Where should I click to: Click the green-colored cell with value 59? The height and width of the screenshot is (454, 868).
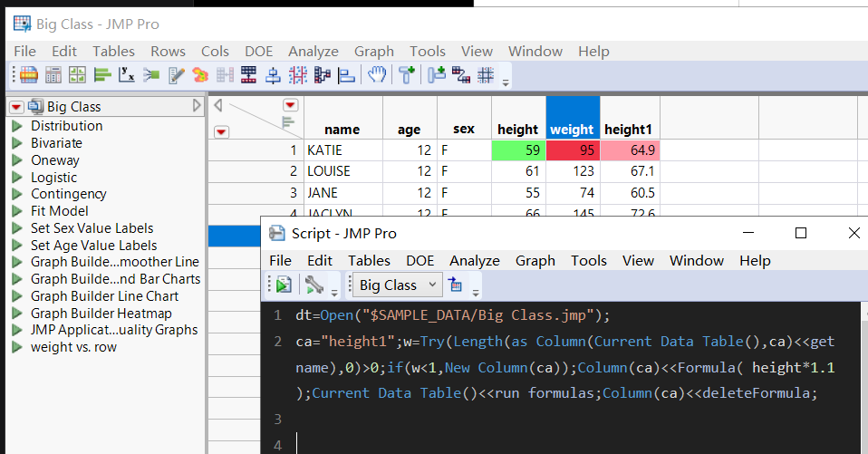pyautogui.click(x=518, y=150)
